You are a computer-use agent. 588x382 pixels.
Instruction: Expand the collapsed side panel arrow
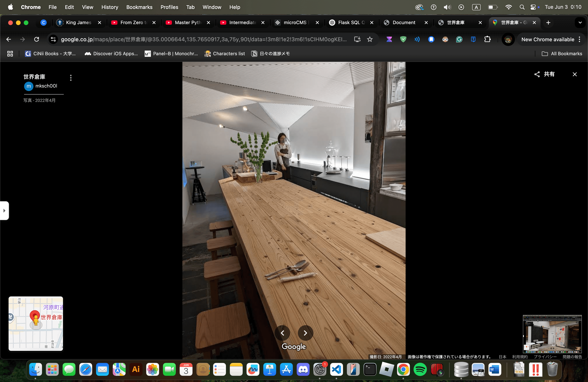pyautogui.click(x=4, y=210)
